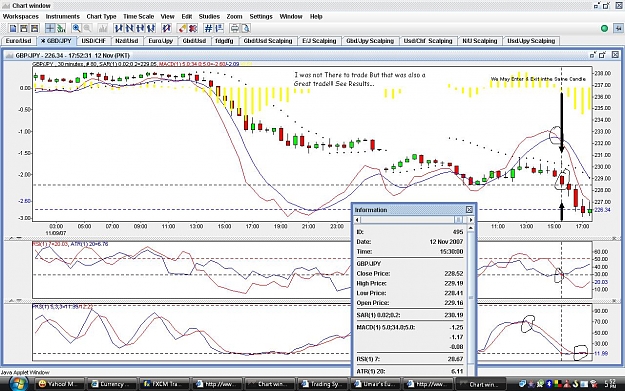
Task: Open the Currency taskbar button
Action: (113, 384)
